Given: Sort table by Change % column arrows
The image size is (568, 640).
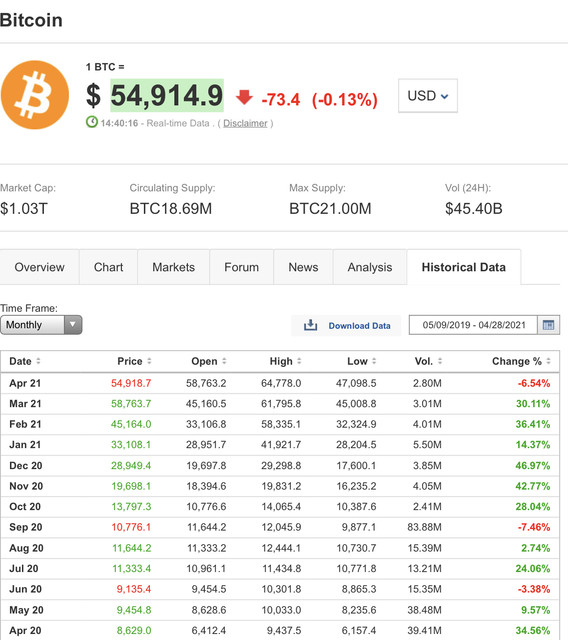Looking at the screenshot, I should point(548,361).
